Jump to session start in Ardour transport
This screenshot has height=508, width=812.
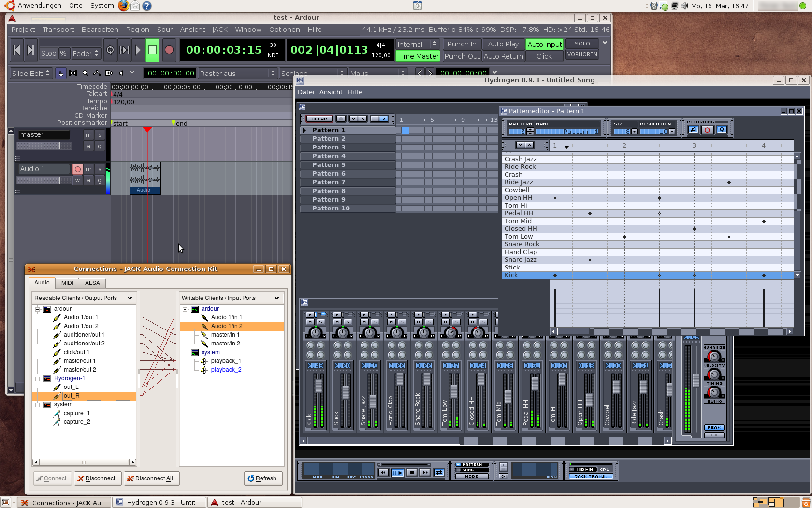pos(17,50)
